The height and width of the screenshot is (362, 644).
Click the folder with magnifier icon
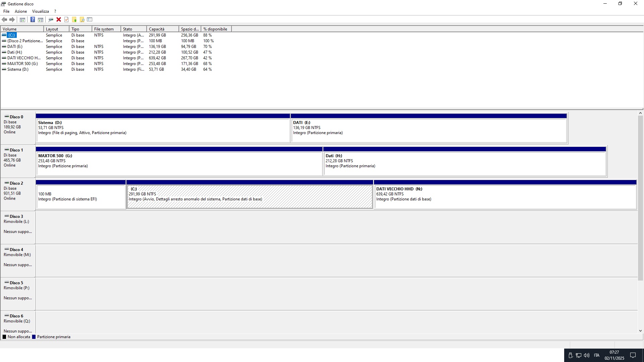click(x=82, y=19)
